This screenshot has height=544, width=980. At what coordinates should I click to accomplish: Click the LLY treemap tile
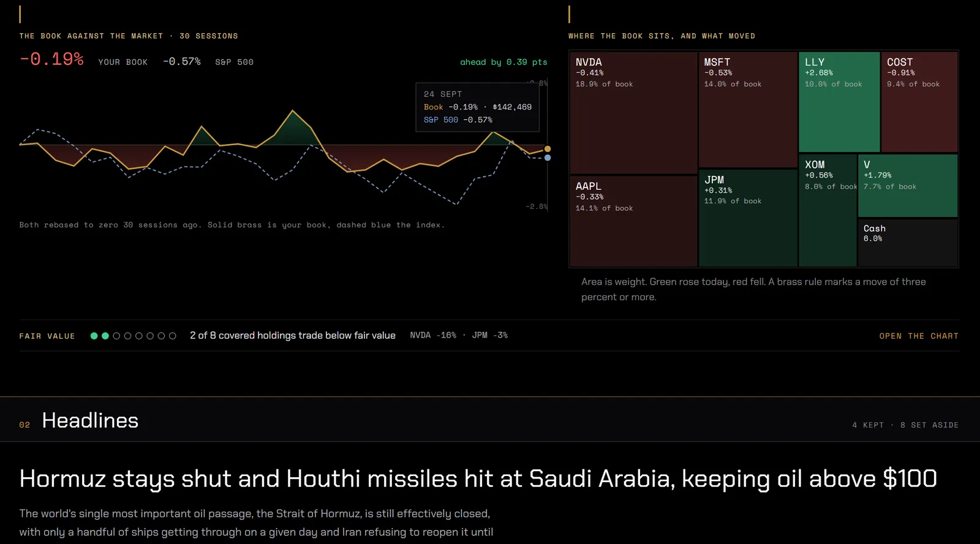pyautogui.click(x=839, y=102)
